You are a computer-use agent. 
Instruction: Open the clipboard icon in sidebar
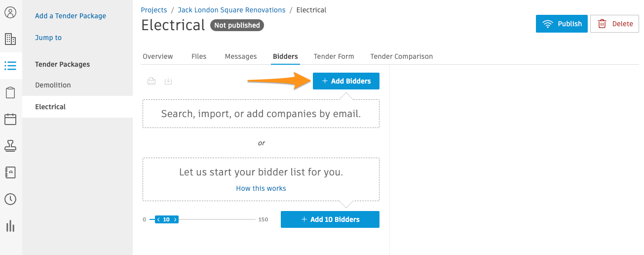pos(10,92)
